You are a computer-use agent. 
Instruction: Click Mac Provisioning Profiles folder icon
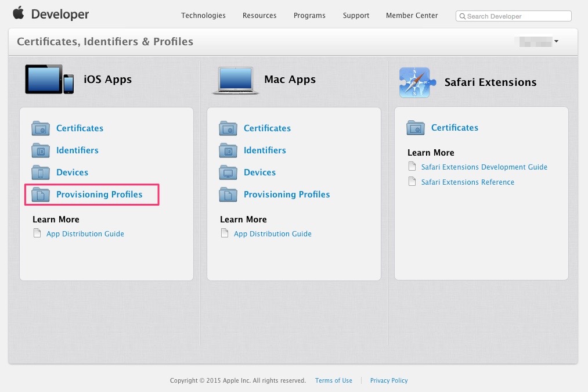pos(228,195)
